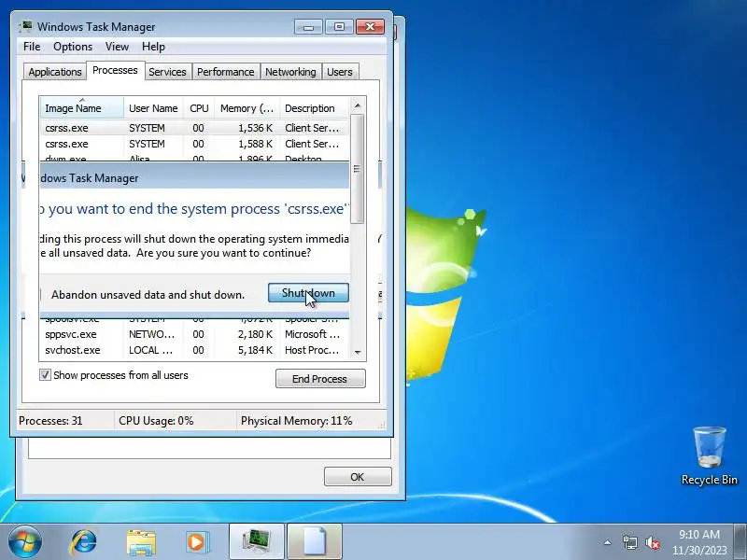Click process list scroll down arrow

tap(358, 353)
